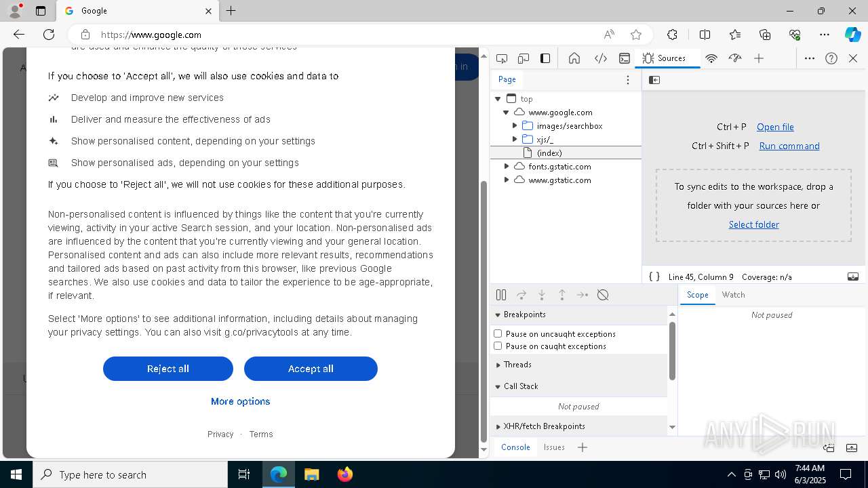This screenshot has height=488, width=868.
Task: Open DevTools help question mark
Action: click(x=831, y=58)
